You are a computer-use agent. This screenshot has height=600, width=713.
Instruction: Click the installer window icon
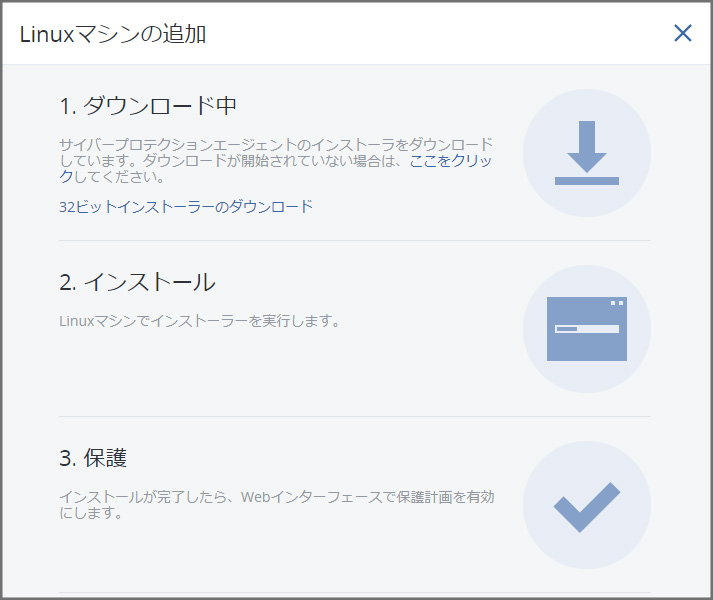(x=587, y=329)
